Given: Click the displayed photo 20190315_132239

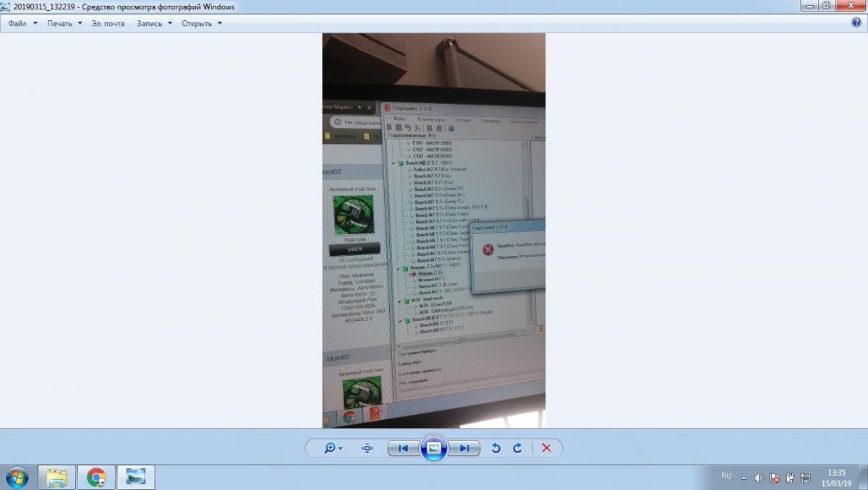Looking at the screenshot, I should [x=434, y=231].
